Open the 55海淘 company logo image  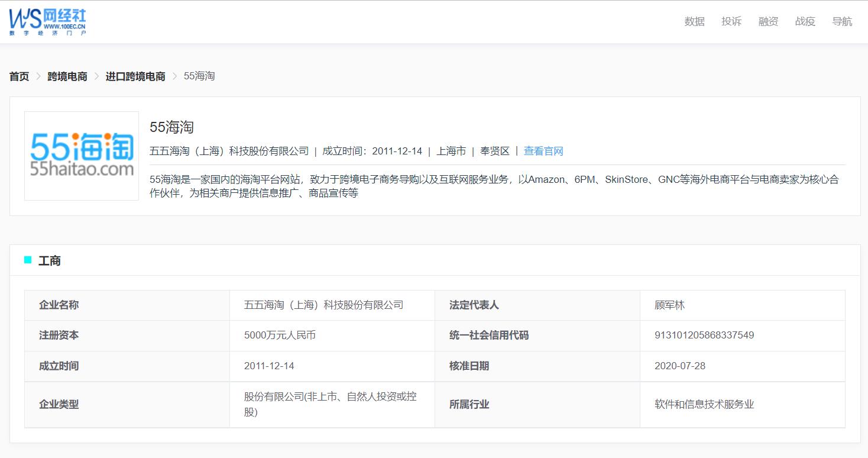81,155
